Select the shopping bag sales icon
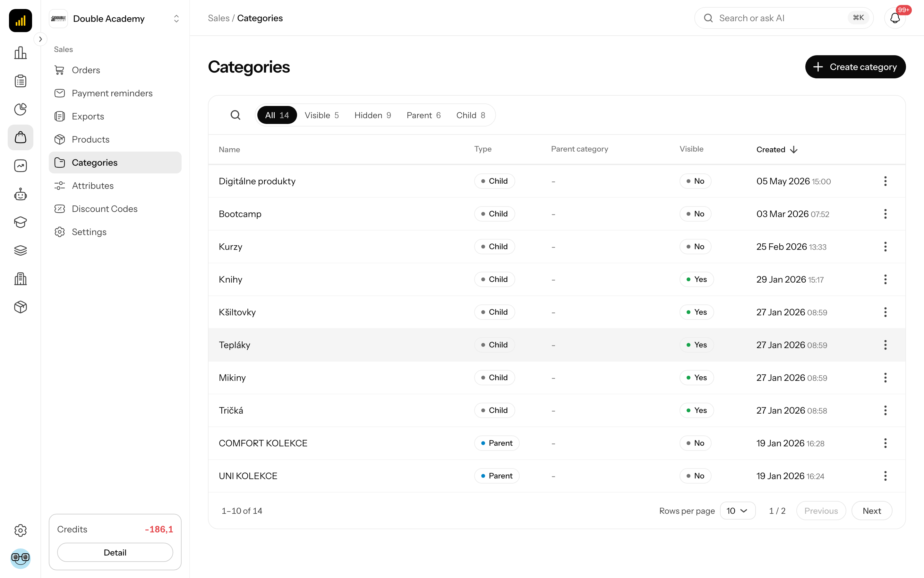 tap(20, 138)
